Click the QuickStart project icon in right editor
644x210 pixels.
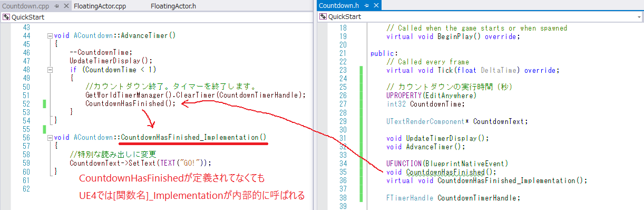(x=323, y=16)
